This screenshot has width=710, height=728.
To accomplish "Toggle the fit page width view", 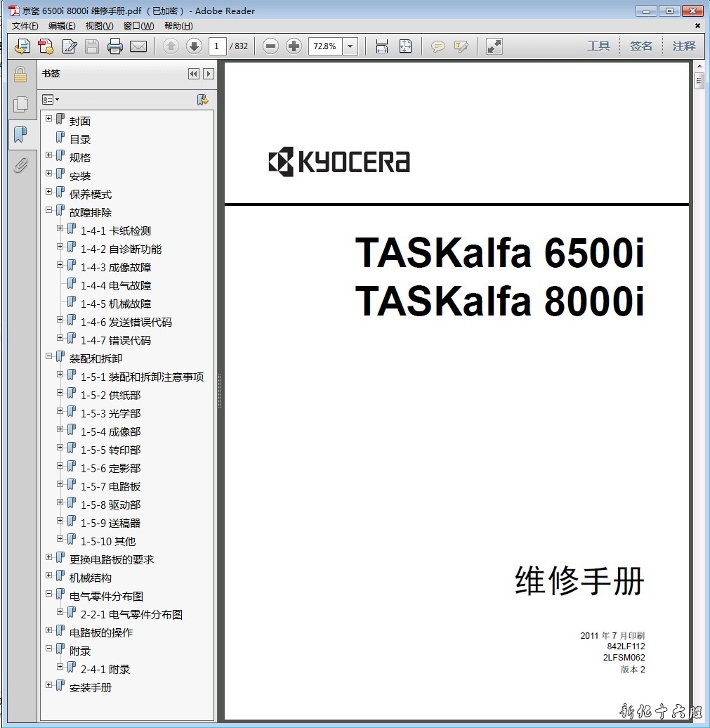I will [382, 46].
